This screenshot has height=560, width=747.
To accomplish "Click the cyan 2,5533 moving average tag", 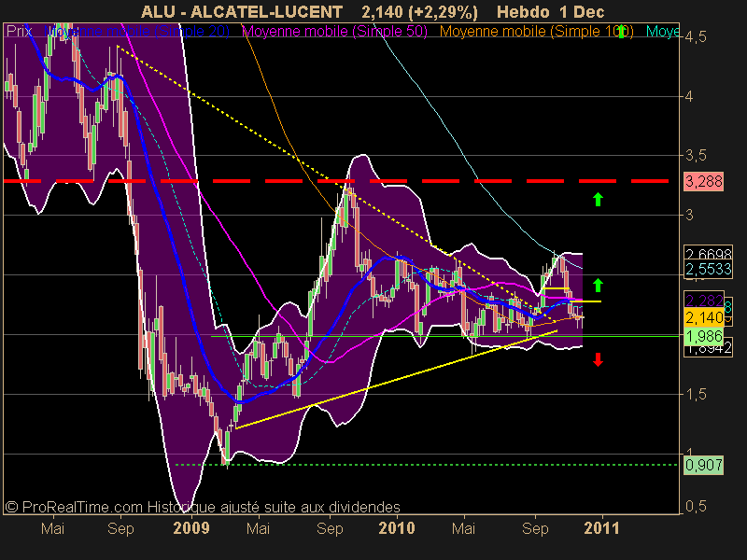I will [708, 269].
